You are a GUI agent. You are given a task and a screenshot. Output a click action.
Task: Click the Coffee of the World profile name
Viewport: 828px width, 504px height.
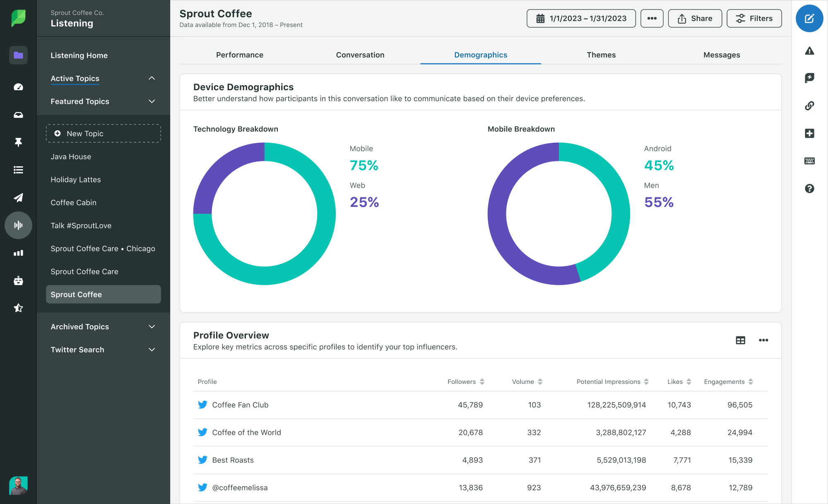pyautogui.click(x=246, y=432)
